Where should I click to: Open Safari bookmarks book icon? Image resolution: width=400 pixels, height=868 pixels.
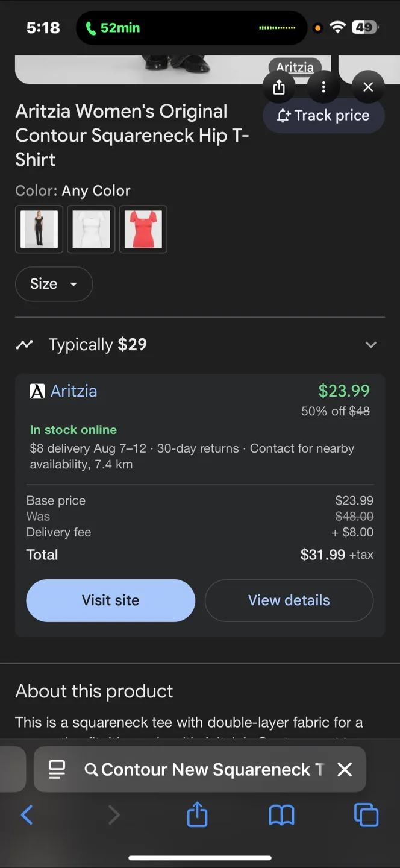tap(281, 816)
